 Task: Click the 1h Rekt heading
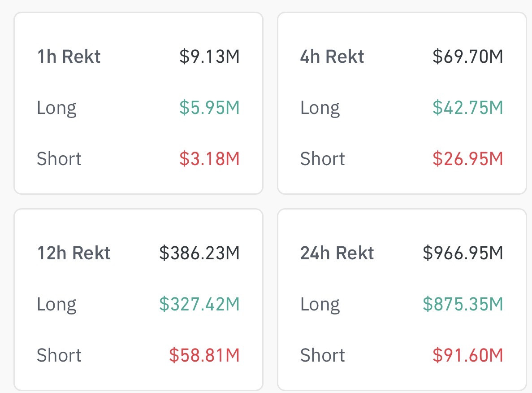(69, 57)
